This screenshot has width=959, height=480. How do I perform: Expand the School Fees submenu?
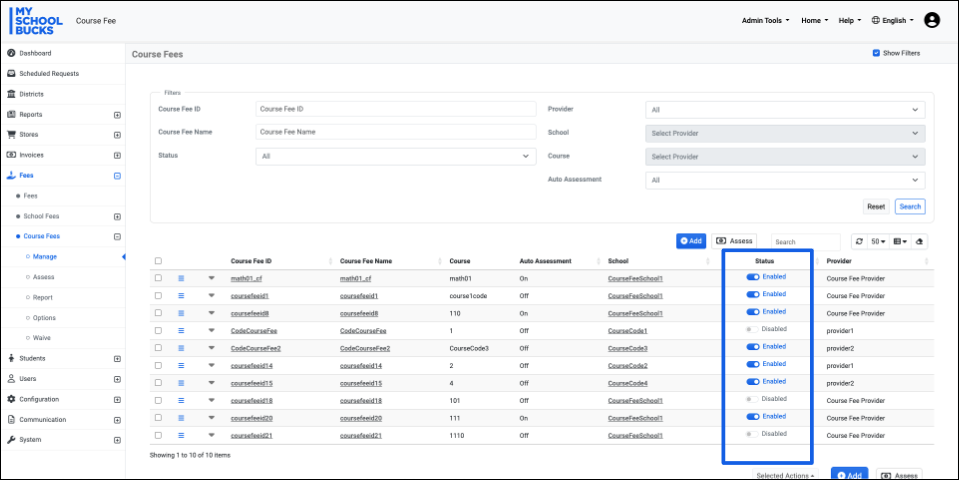click(x=117, y=216)
